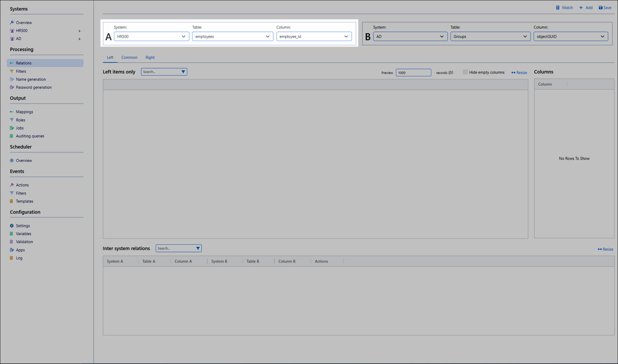This screenshot has width=618, height=364.
Task: Toggle the Hide empty columns checkbox
Action: (465, 72)
